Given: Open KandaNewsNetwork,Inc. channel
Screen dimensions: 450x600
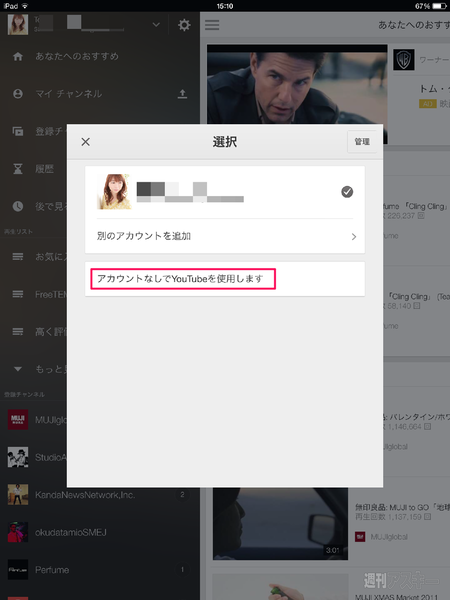Looking at the screenshot, I should [x=85, y=495].
